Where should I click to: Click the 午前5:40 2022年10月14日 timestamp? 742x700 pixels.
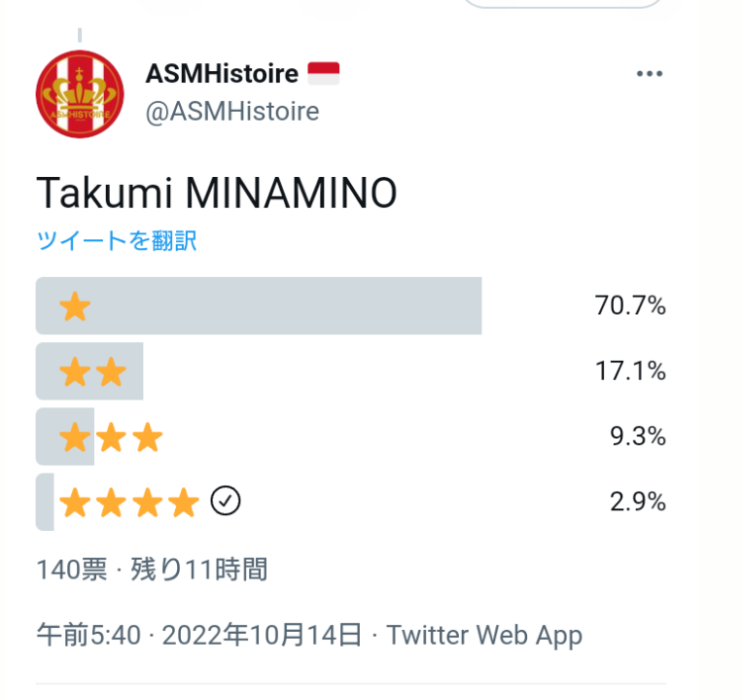(x=199, y=635)
